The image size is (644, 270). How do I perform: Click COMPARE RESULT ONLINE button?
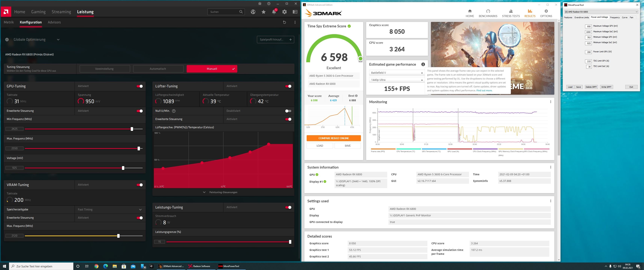pos(333,138)
